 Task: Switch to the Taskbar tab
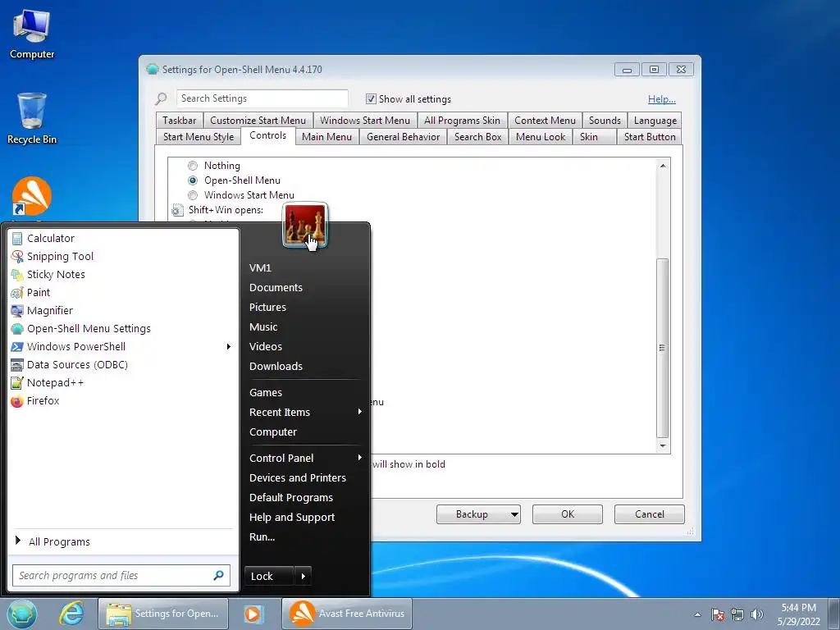180,121
